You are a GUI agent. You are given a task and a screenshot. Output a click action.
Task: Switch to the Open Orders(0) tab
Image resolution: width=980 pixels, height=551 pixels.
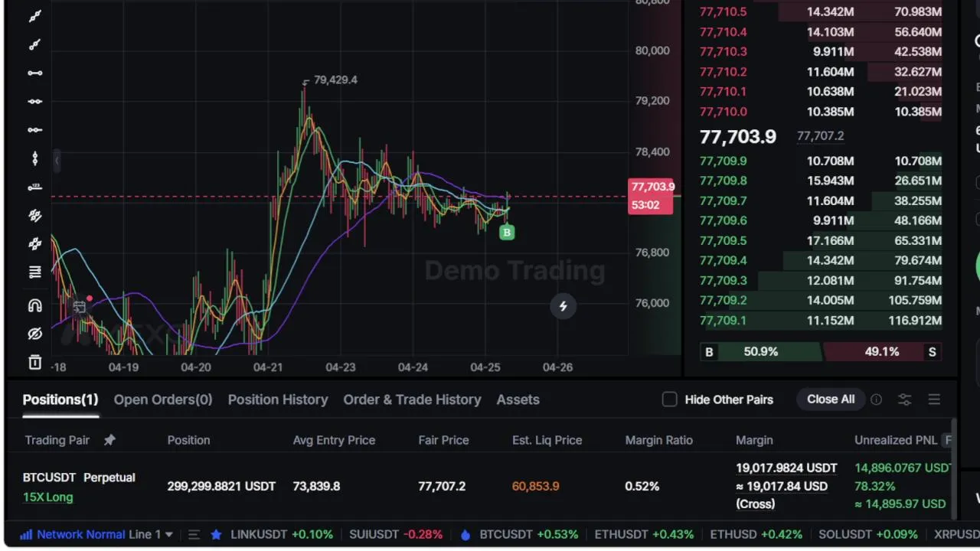163,399
